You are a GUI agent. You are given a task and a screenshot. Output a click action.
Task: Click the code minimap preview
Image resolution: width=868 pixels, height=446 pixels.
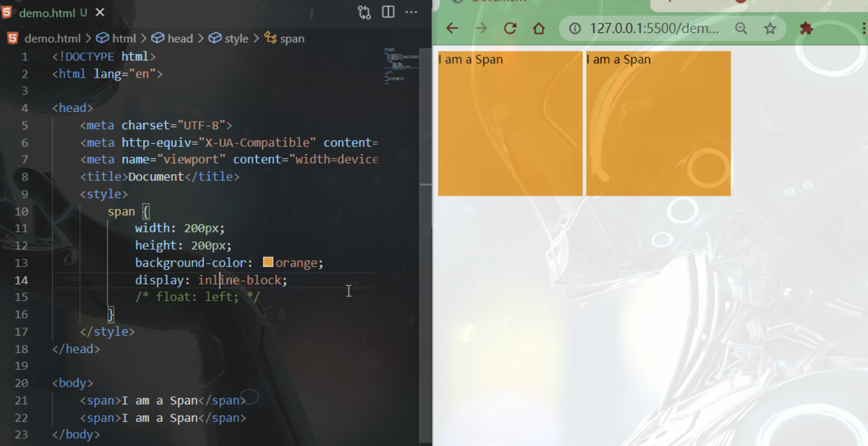click(x=401, y=66)
